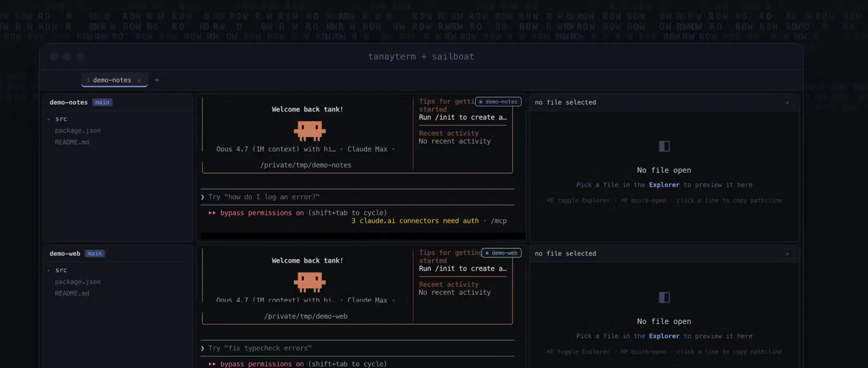Image resolution: width=868 pixels, height=368 pixels.
Task: Click "No recent activity" in the demo-web terminal
Action: coord(454,293)
